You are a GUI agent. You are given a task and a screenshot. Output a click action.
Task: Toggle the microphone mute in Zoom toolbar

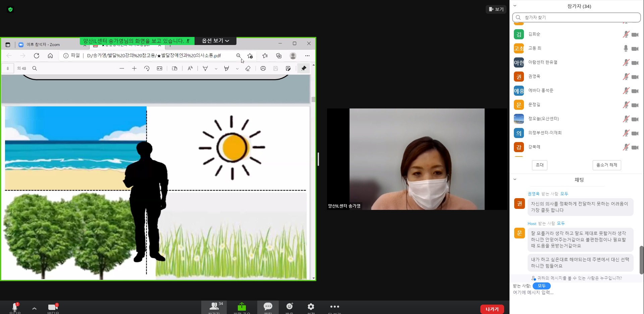click(15, 307)
